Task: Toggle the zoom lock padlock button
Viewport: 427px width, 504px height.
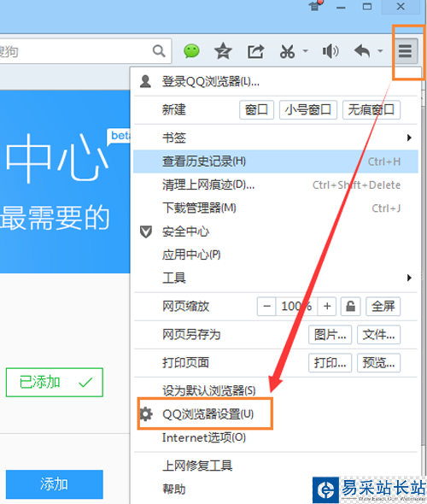Action: coord(350,306)
